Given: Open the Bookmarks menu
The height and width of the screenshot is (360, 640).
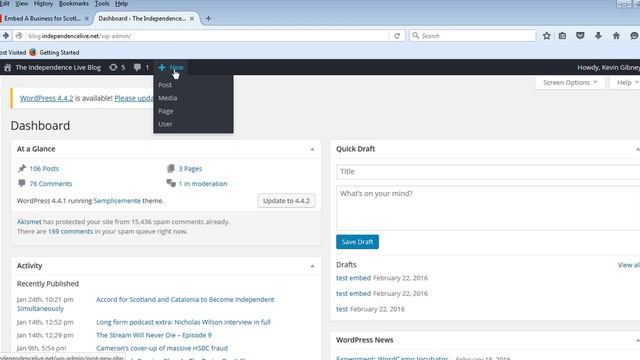Looking at the screenshot, I should coord(73,4).
